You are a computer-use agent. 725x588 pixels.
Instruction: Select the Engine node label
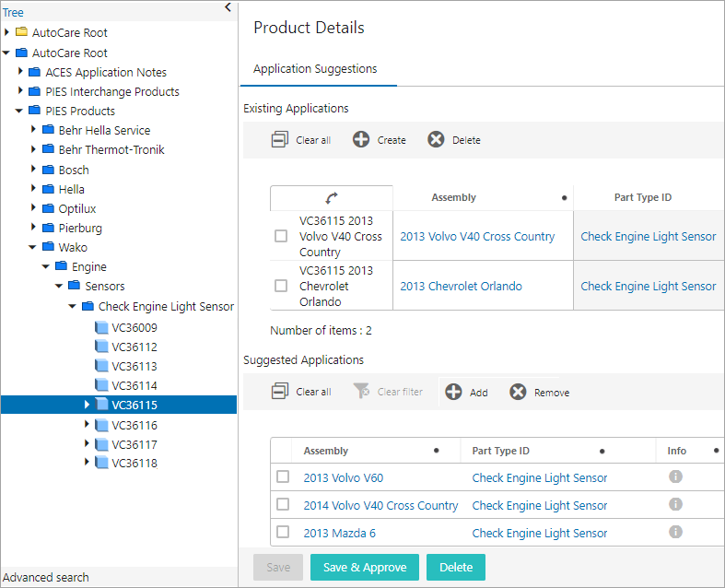click(88, 267)
